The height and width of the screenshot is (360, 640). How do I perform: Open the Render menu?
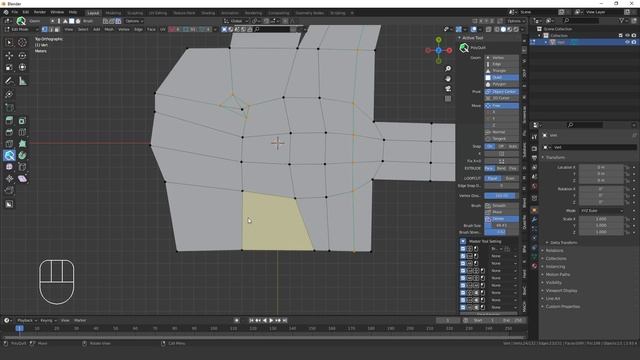(x=40, y=12)
